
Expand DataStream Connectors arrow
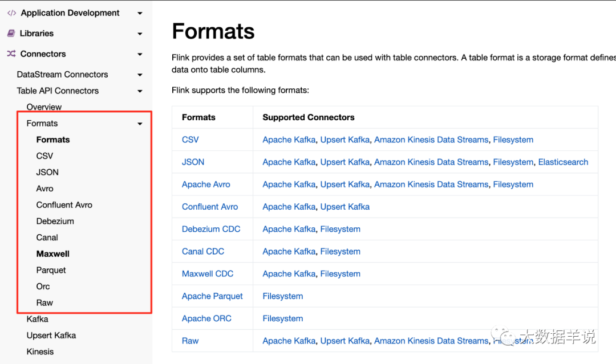point(140,75)
